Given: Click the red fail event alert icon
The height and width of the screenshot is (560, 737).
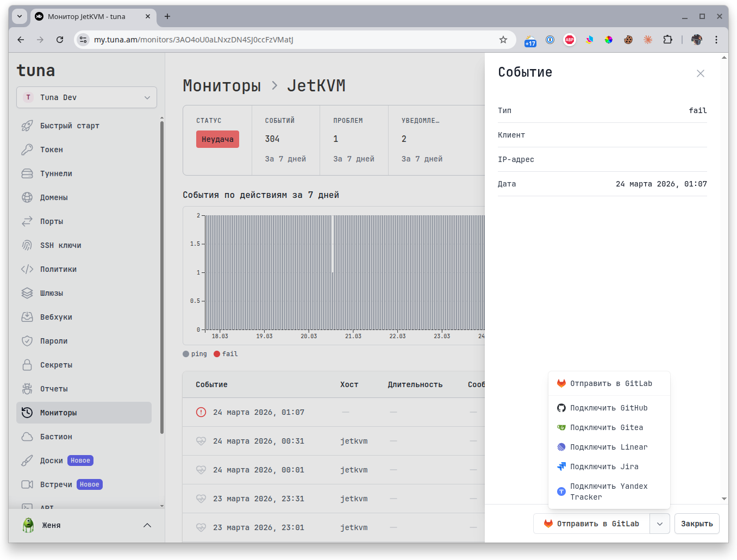Looking at the screenshot, I should click(x=201, y=412).
